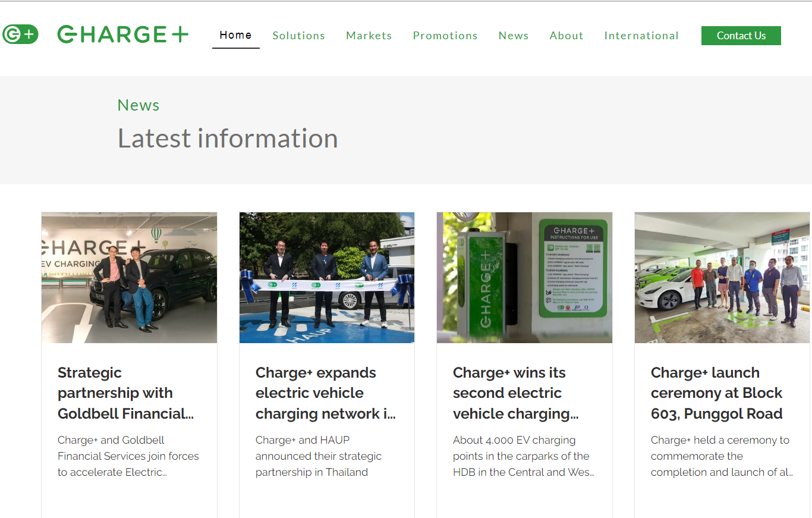The height and width of the screenshot is (518, 812).
Task: Navigate to News in the top bar
Action: click(x=513, y=36)
